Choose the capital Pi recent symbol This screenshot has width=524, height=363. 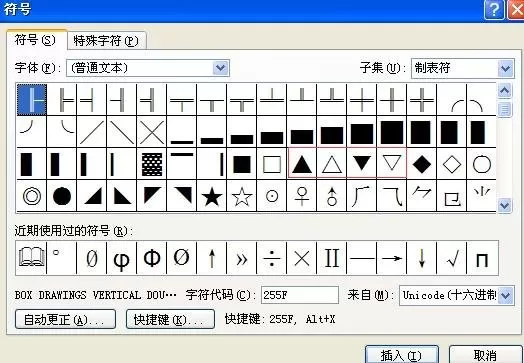(482, 258)
